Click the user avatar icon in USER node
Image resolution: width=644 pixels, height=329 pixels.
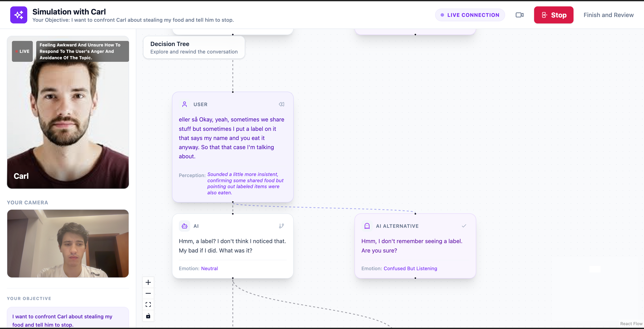(x=184, y=104)
